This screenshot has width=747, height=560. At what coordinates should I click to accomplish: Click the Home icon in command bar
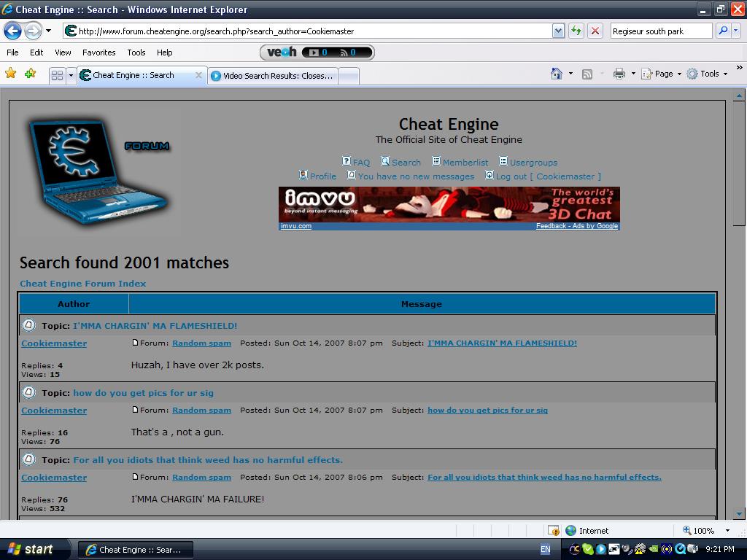pos(557,74)
